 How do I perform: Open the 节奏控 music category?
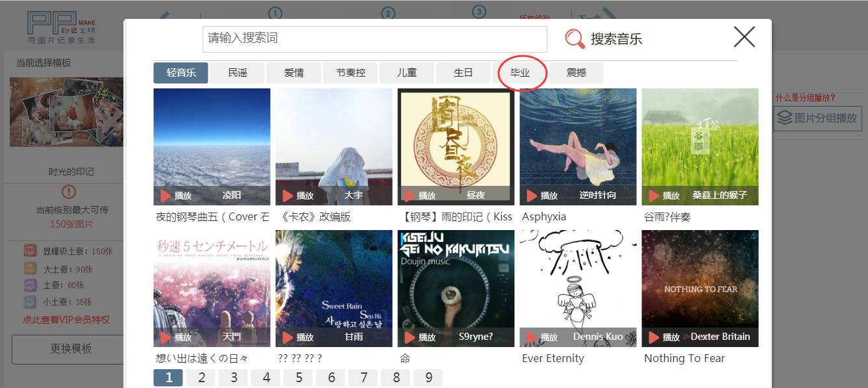point(351,73)
